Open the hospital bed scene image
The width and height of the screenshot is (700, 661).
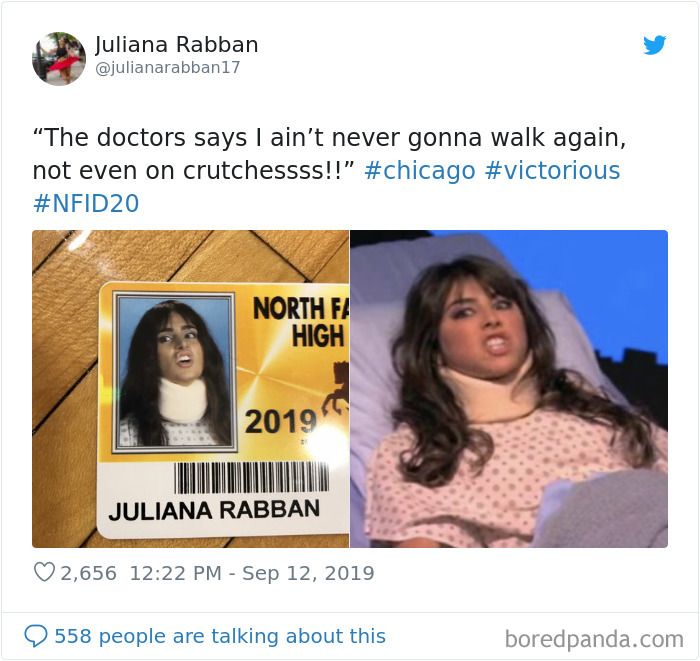[509, 389]
